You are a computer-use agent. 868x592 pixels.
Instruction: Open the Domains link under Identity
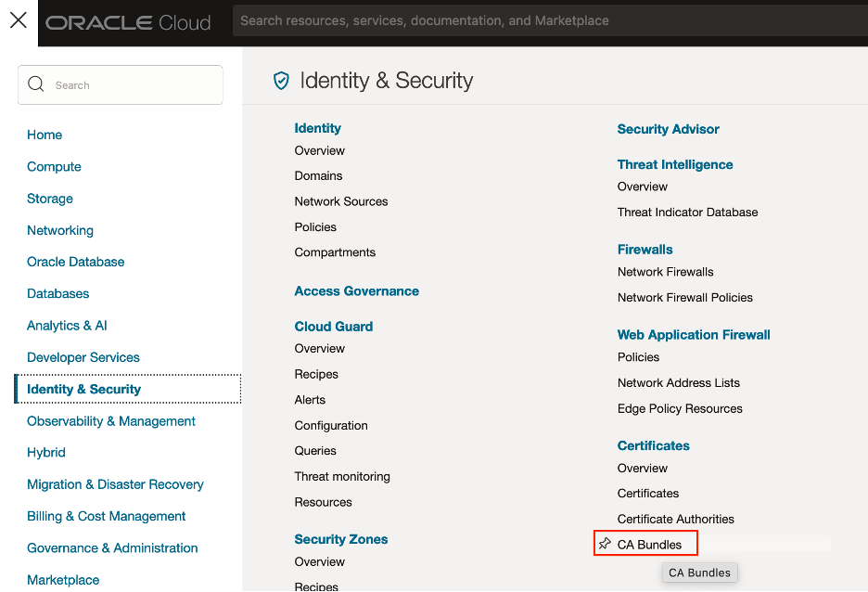coord(318,175)
